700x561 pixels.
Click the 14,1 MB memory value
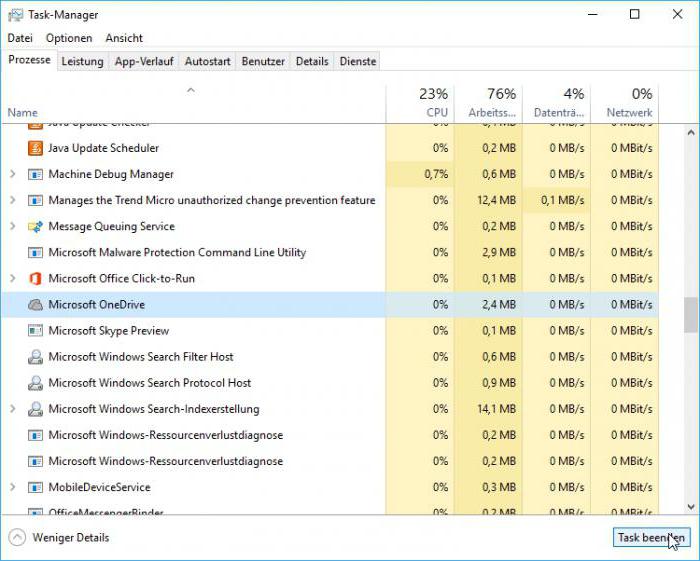(496, 409)
